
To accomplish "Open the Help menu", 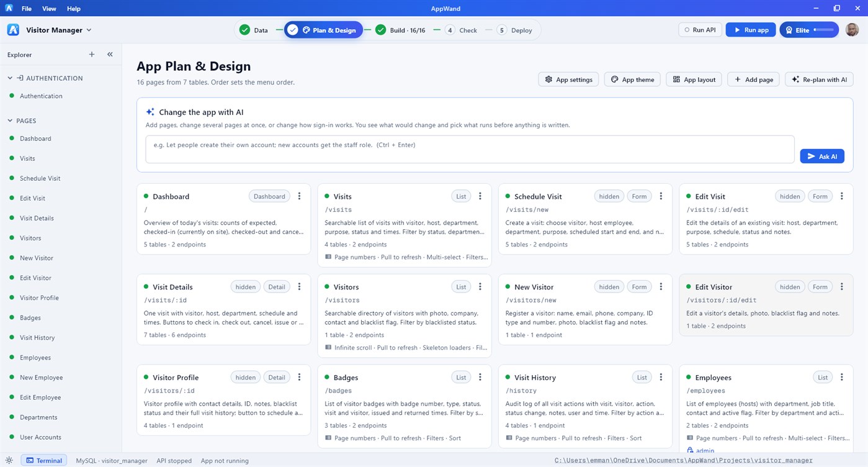I will [x=74, y=9].
